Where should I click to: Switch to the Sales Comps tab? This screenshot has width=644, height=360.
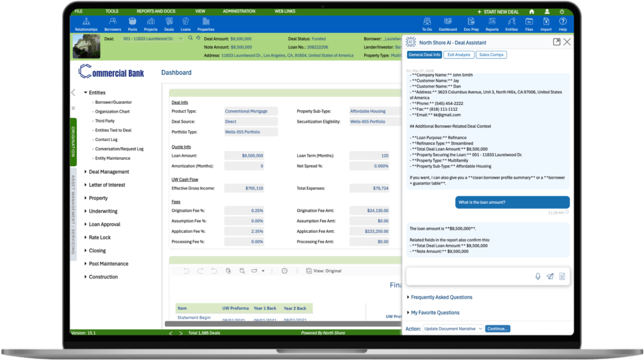491,55
